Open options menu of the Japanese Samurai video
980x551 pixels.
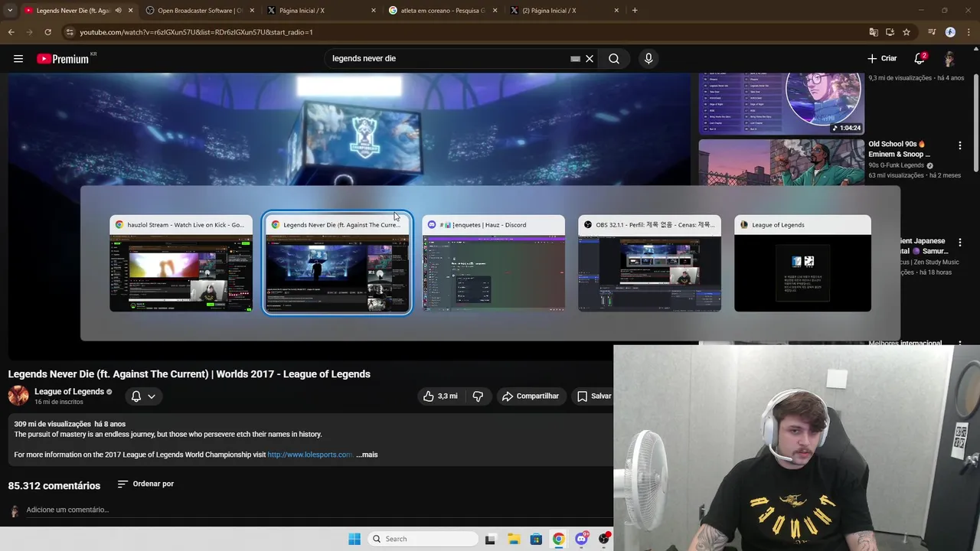(960, 242)
